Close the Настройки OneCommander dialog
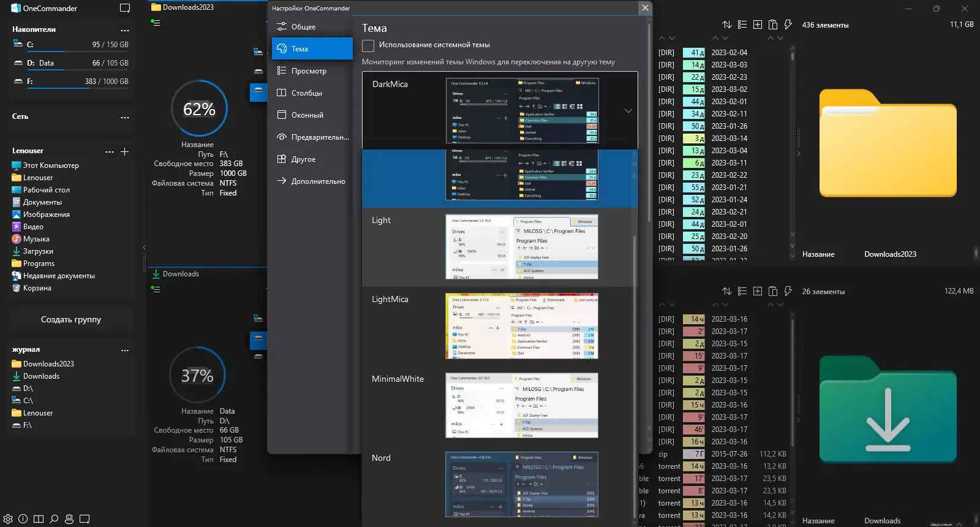 [645, 8]
